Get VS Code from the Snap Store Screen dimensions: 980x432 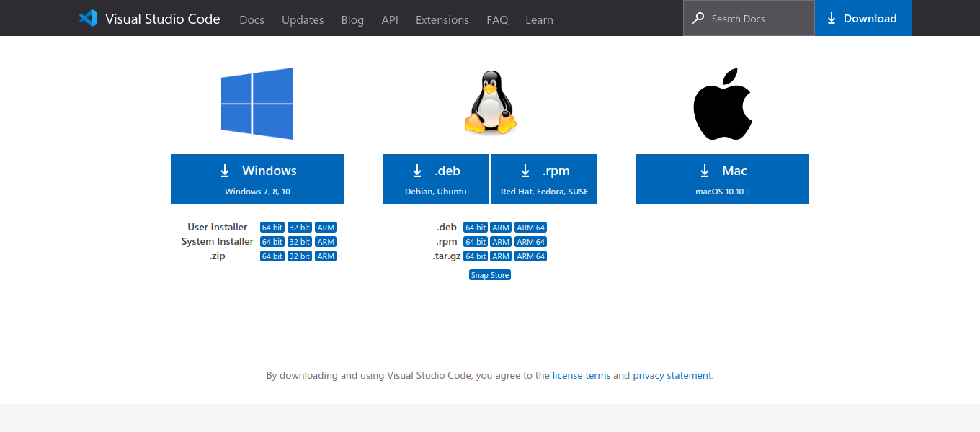(489, 274)
